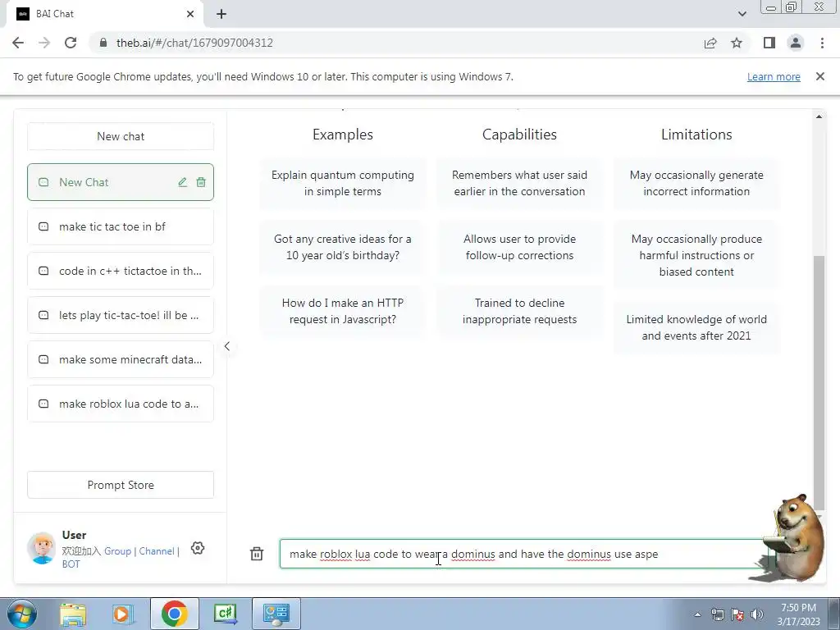Click the hamster assistant character
The width and height of the screenshot is (840, 630).
coord(792,538)
